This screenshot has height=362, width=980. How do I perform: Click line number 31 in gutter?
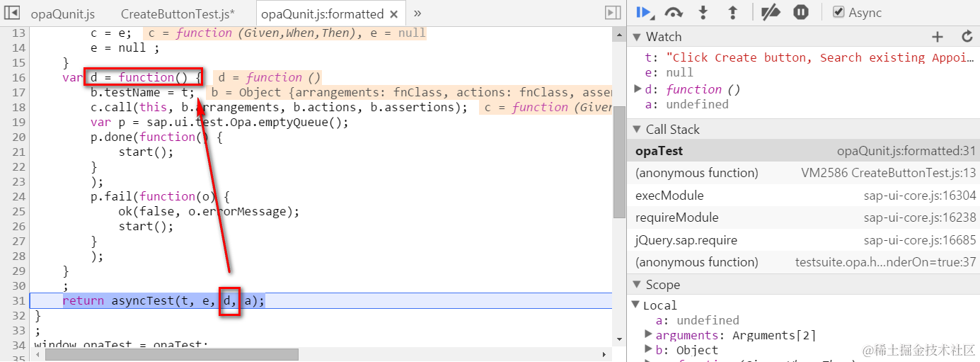(18, 300)
